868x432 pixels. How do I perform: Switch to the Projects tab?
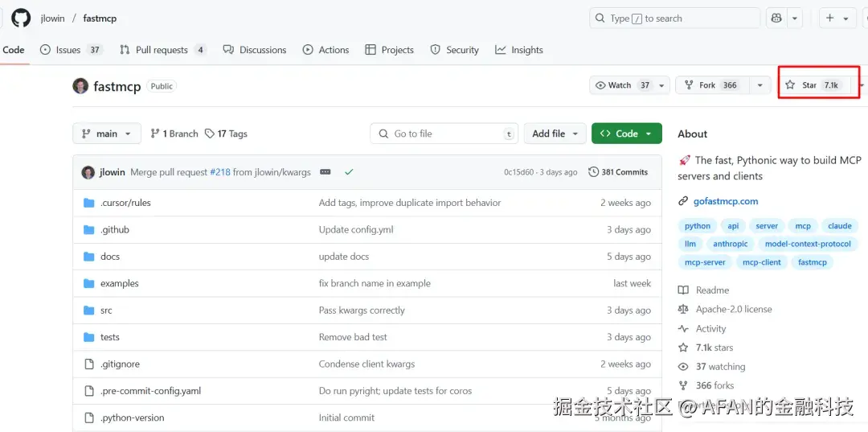click(x=390, y=50)
